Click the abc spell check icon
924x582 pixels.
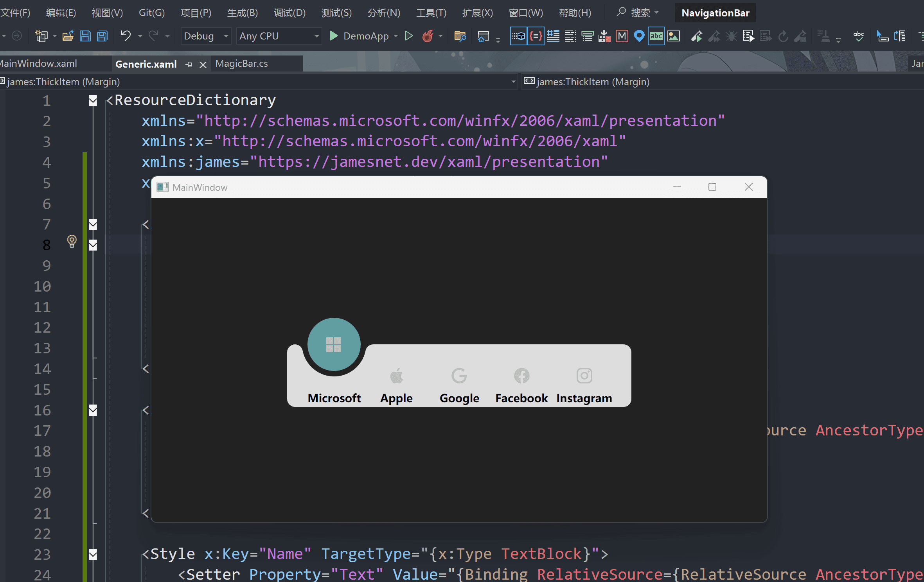coord(858,36)
